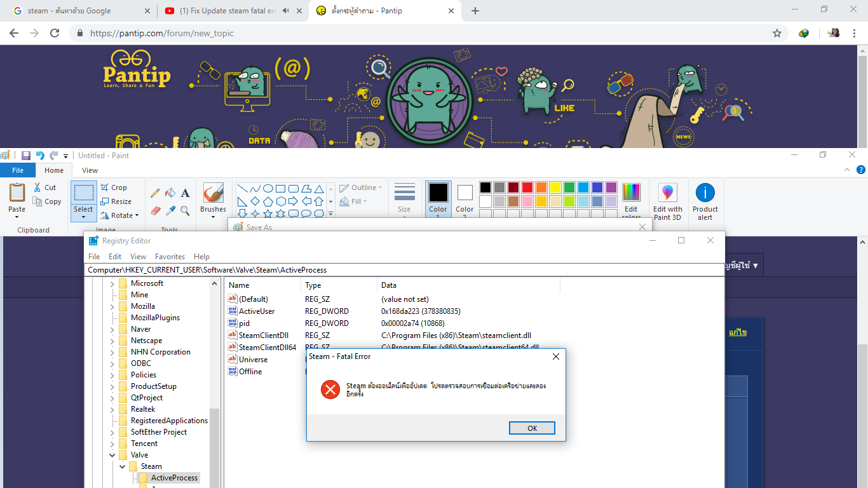Select the Pencil tool in Paint
This screenshot has width=868, height=488.
tap(155, 193)
